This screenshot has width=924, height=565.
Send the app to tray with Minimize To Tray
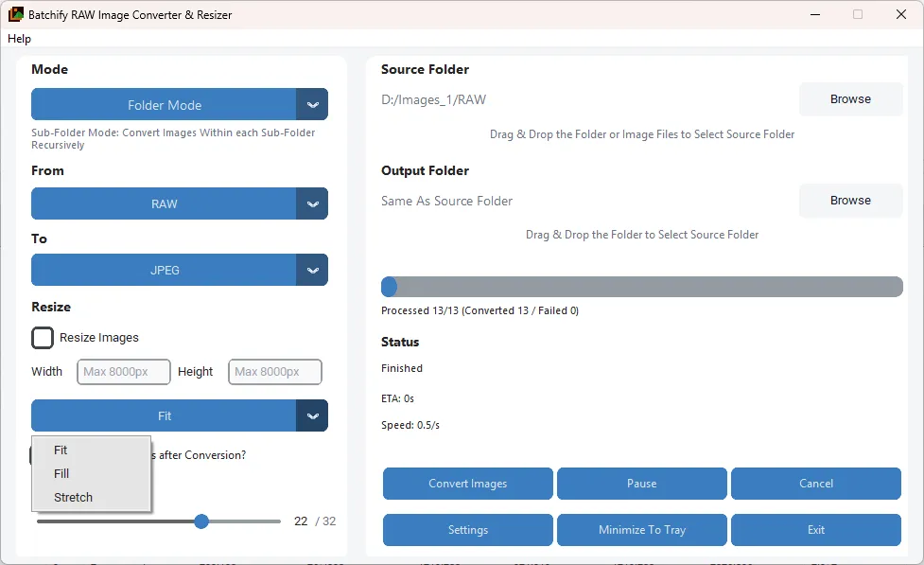click(x=641, y=530)
